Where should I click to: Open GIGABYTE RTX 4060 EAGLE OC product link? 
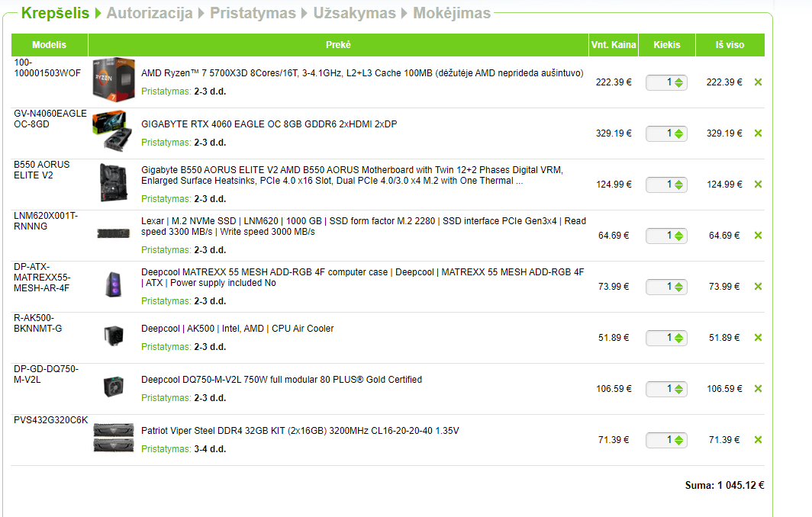pos(269,124)
